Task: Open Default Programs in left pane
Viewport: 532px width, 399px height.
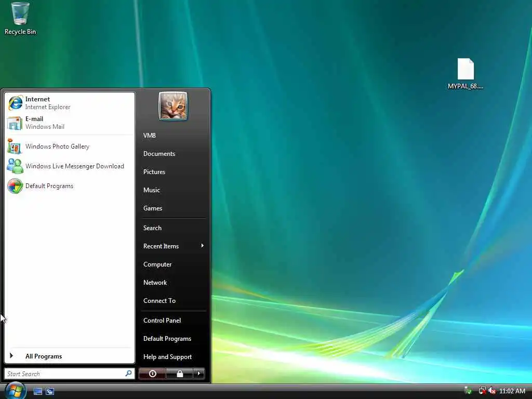Action: pos(70,186)
